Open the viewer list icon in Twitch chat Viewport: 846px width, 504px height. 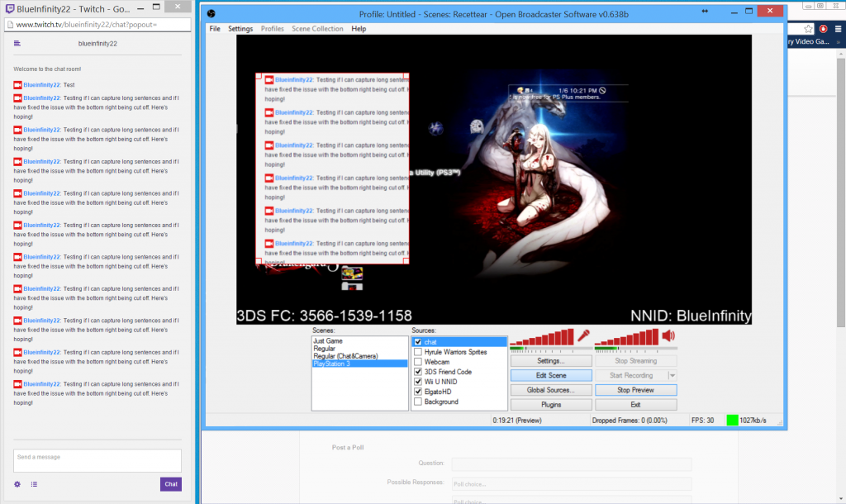tap(34, 484)
